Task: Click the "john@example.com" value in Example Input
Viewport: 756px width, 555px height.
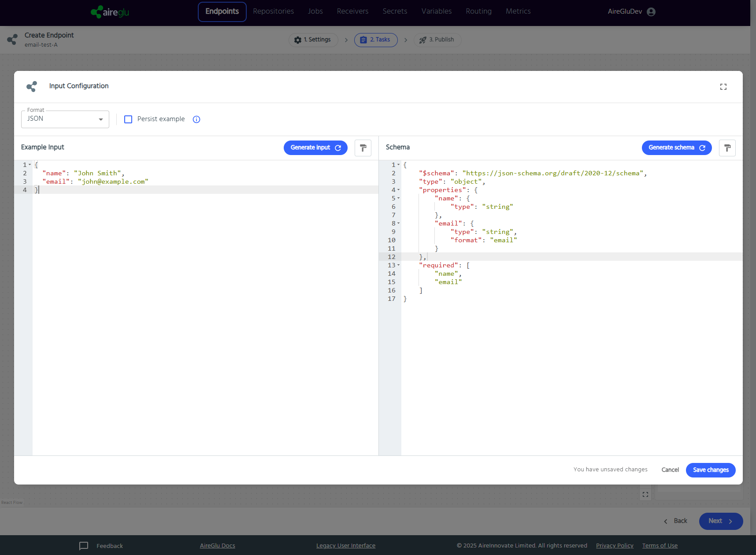Action: pyautogui.click(x=113, y=181)
